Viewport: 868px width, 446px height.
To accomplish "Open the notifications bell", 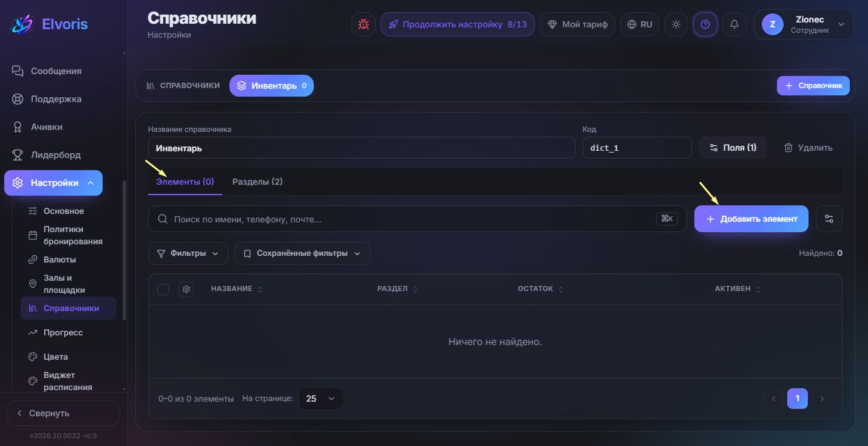I will click(x=734, y=24).
